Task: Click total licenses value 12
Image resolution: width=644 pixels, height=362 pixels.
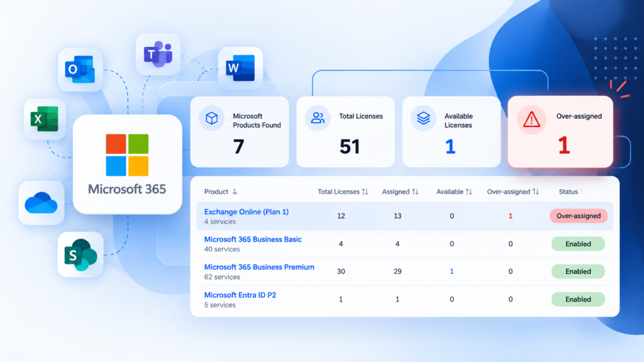Action: point(341,216)
